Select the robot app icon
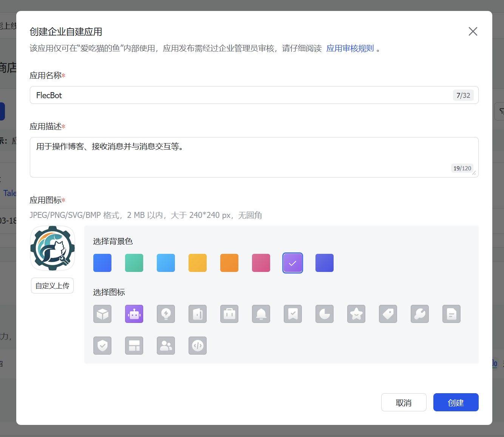504x437 pixels. point(134,314)
